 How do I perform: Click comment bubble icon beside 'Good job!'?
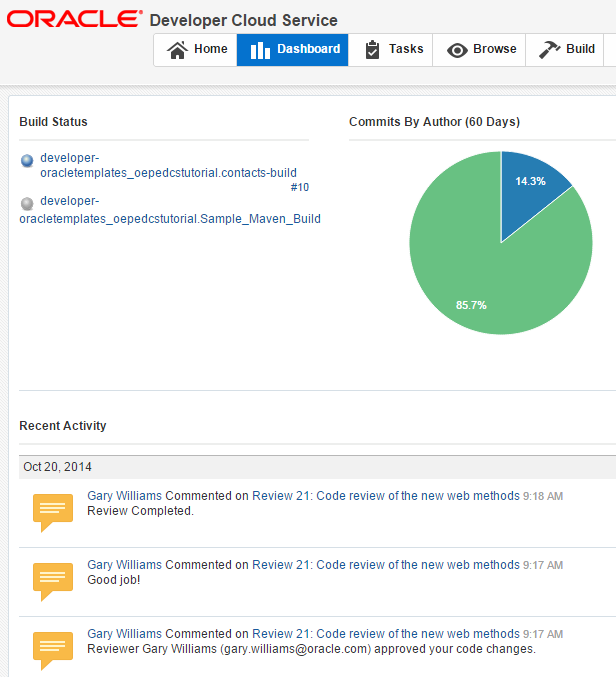[53, 582]
